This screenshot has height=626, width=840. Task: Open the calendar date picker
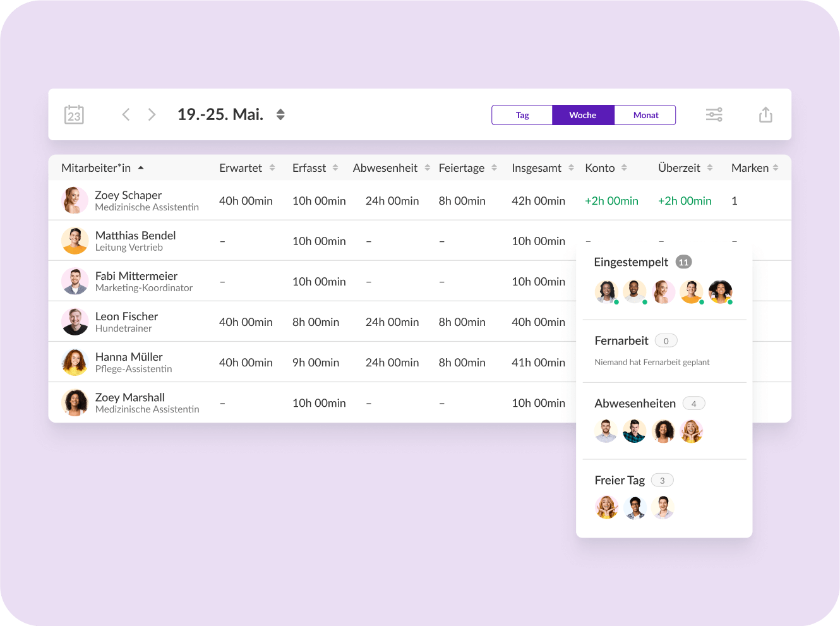click(75, 114)
